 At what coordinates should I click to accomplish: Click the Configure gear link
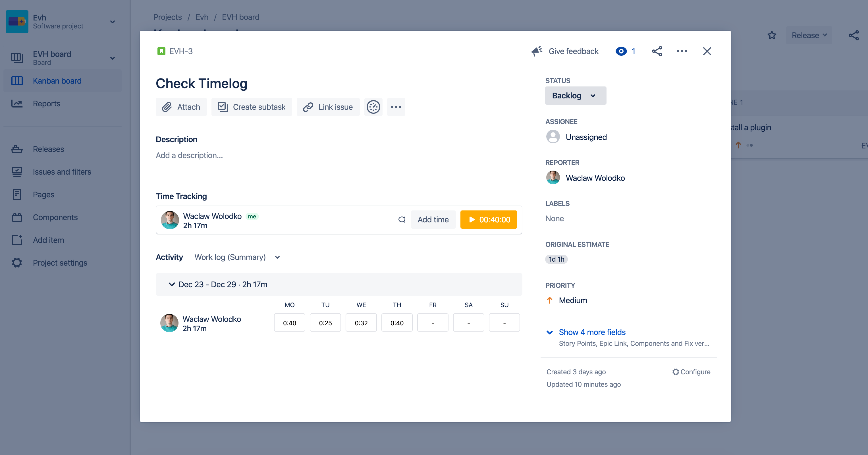click(x=691, y=372)
